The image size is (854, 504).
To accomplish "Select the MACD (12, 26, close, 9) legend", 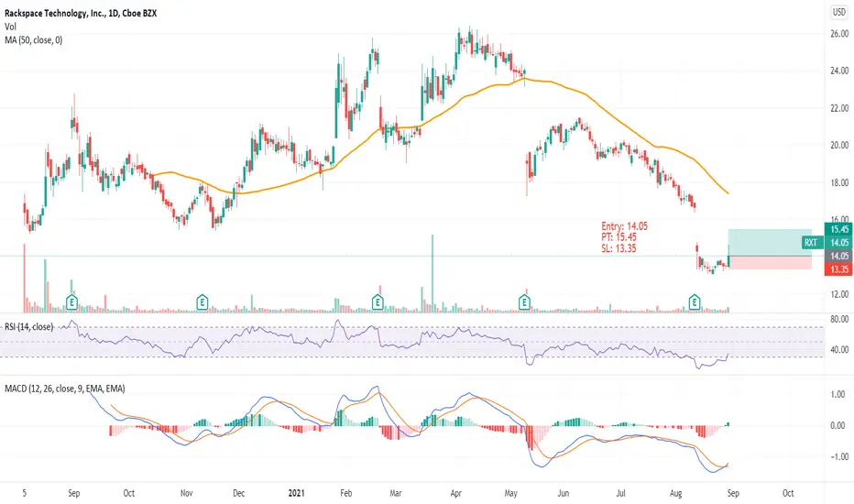I will pyautogui.click(x=65, y=389).
